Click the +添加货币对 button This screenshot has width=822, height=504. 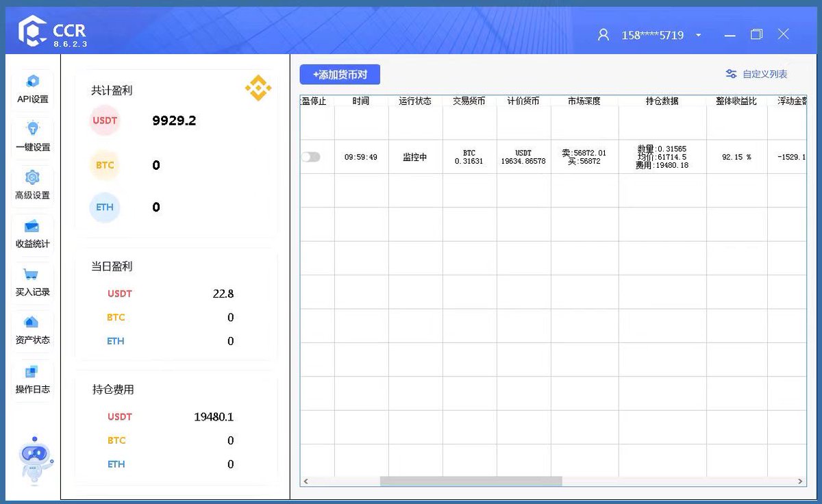tap(340, 74)
